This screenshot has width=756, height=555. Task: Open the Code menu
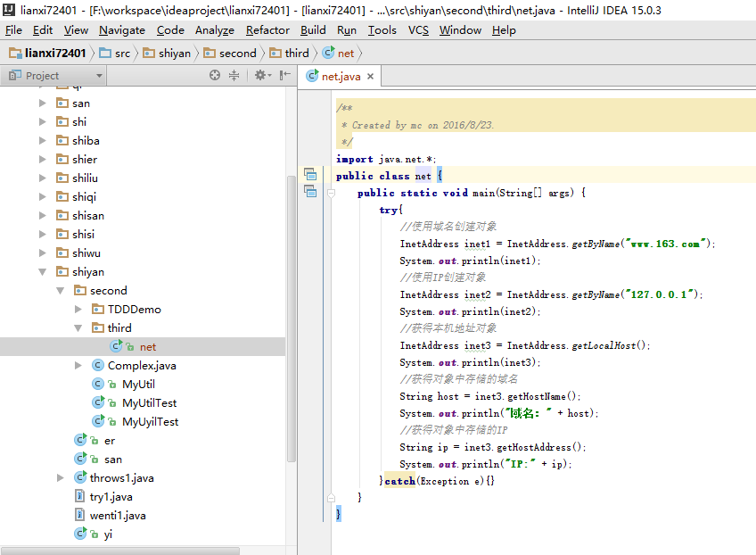pyautogui.click(x=170, y=30)
